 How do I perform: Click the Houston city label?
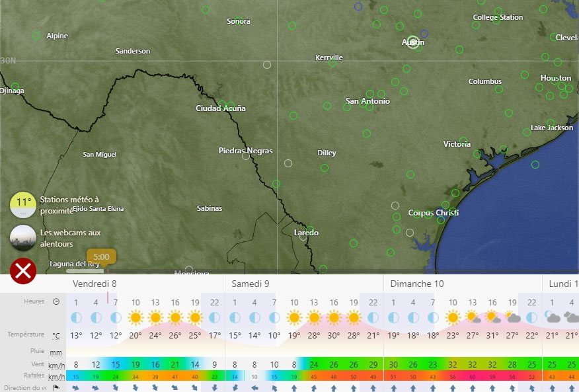(x=555, y=78)
